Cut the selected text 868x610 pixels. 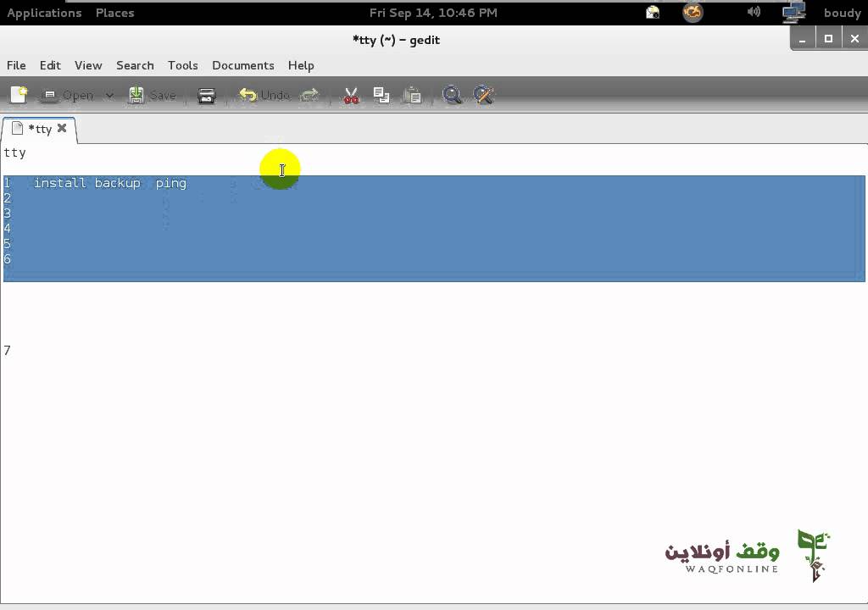351,95
